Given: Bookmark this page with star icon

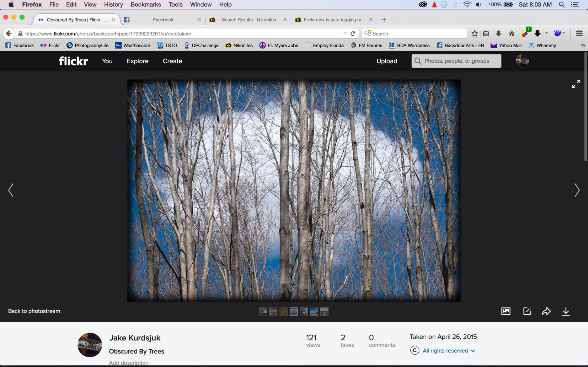Looking at the screenshot, I should (474, 34).
